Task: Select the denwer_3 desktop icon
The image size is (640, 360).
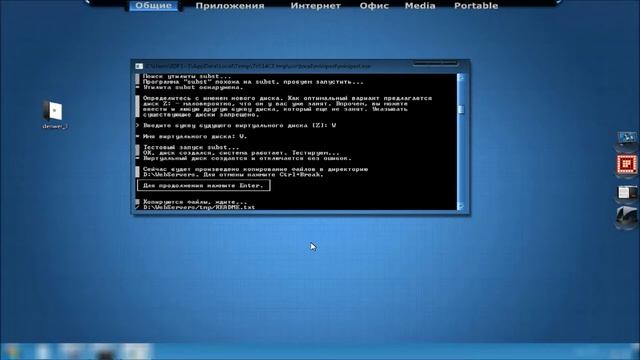Action: (54, 115)
